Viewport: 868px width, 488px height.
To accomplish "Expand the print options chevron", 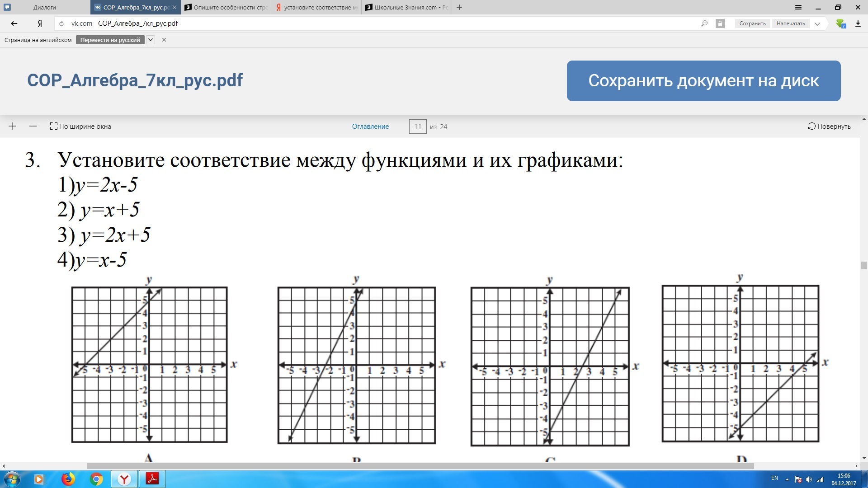I will [816, 23].
